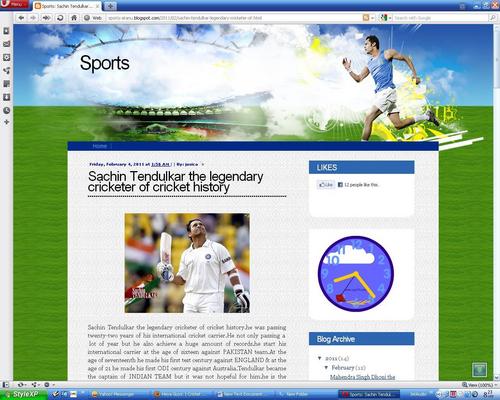Open the Opera Link sync status icon

click(22, 385)
